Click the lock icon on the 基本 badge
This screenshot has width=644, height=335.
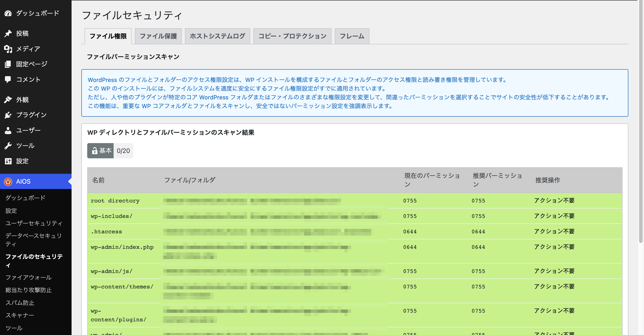tap(95, 151)
